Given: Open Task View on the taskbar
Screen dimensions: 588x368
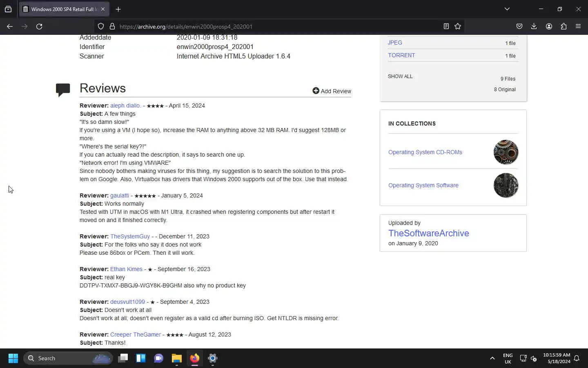Looking at the screenshot, I should (x=123, y=358).
